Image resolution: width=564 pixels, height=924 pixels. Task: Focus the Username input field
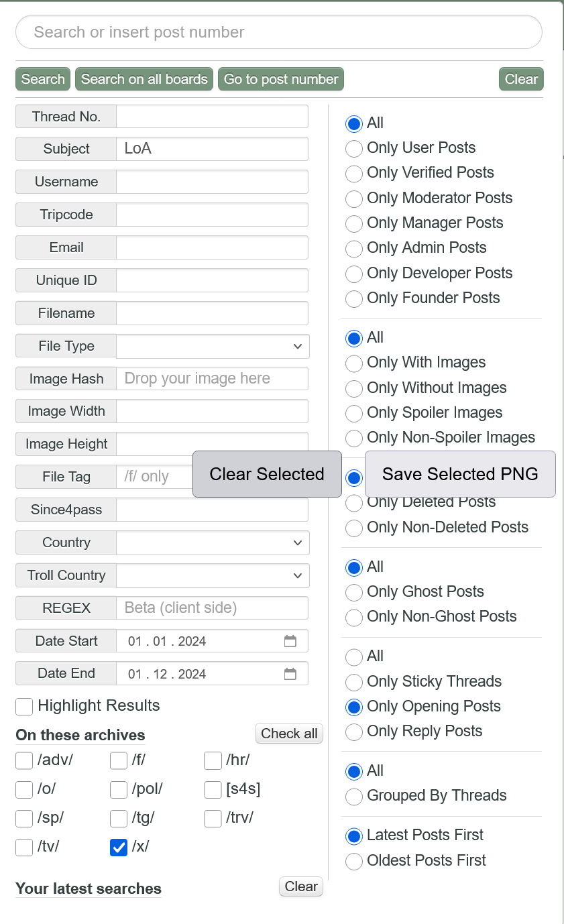[212, 182]
